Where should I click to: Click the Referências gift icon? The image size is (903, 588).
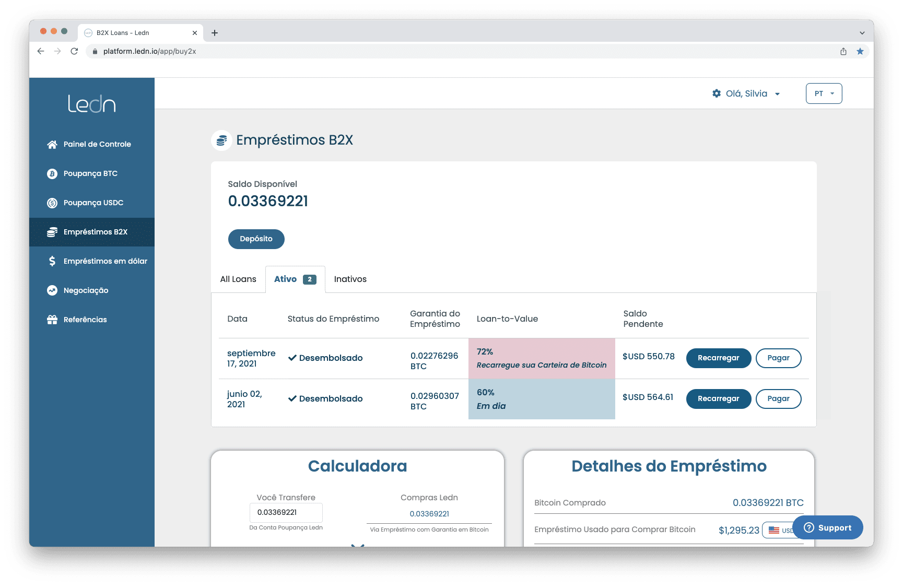click(52, 320)
